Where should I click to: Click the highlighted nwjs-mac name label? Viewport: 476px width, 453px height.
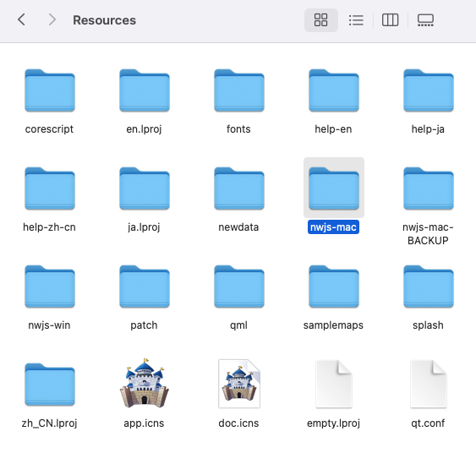point(333,227)
